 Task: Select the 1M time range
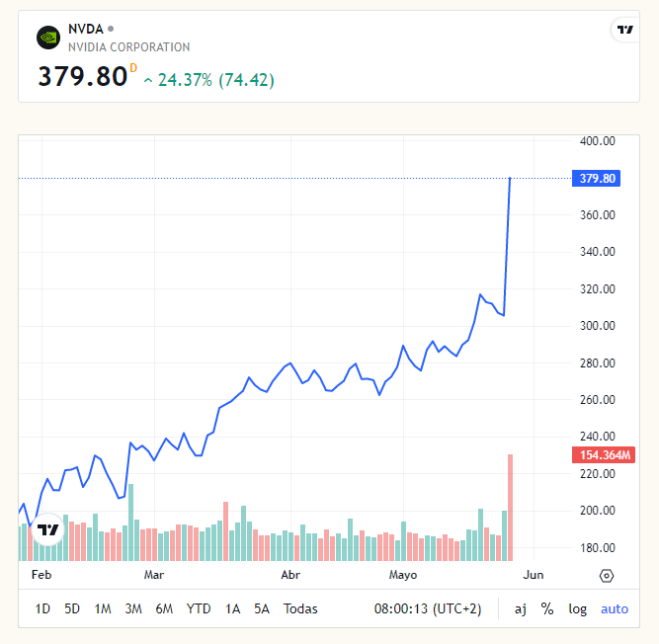103,608
